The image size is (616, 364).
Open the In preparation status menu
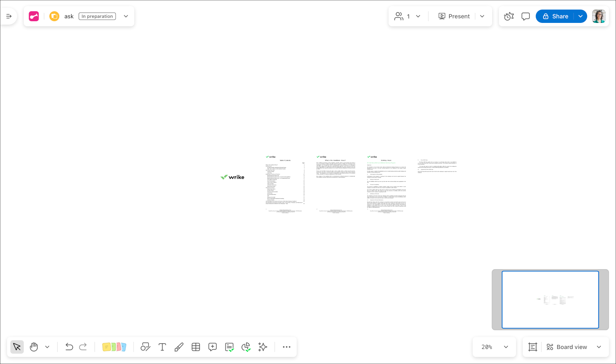click(x=97, y=16)
